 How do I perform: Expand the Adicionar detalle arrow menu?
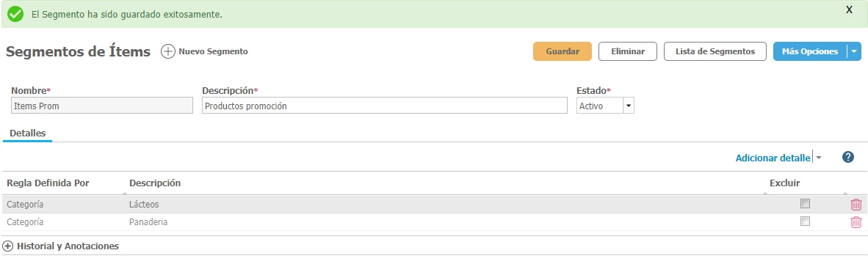pyautogui.click(x=819, y=158)
